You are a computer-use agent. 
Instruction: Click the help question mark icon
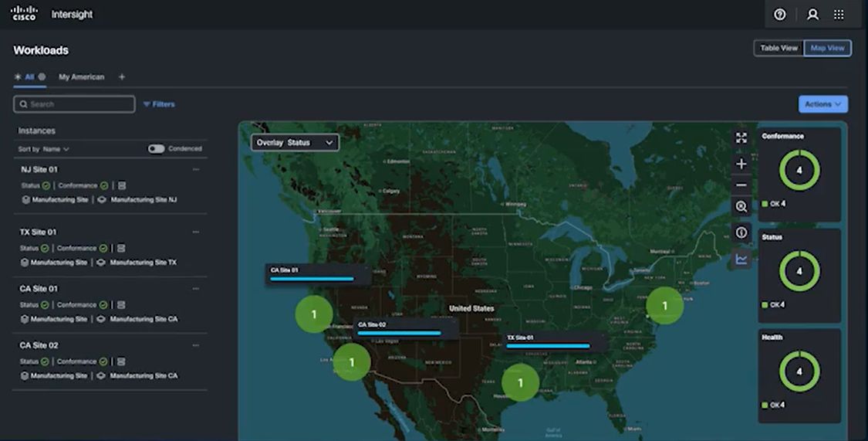coord(779,15)
